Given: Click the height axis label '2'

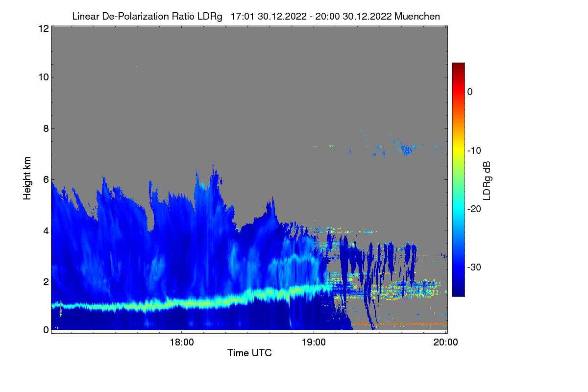Looking at the screenshot, I should pyautogui.click(x=45, y=281).
